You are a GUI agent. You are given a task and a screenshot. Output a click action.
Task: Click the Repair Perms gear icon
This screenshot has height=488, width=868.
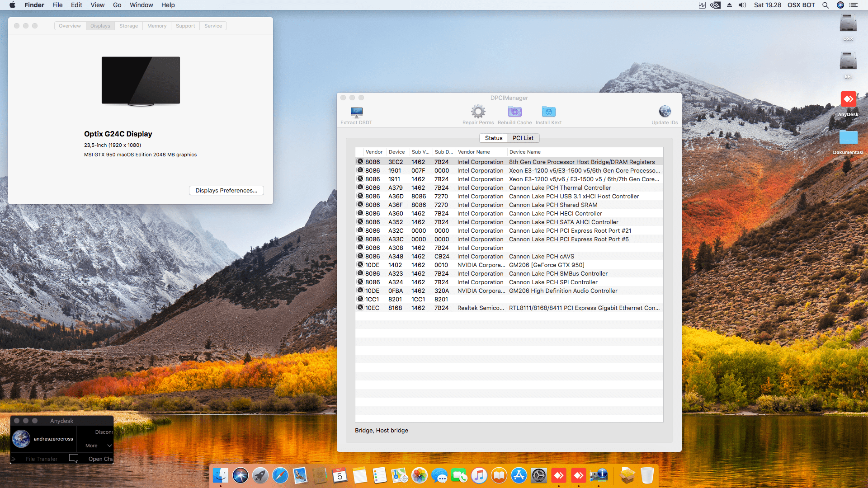478,112
